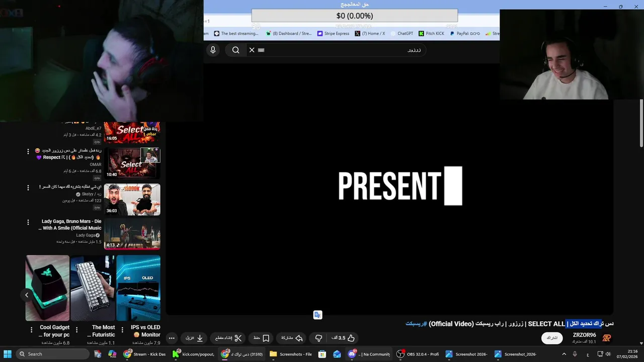Clear the search box with the X

(252, 50)
